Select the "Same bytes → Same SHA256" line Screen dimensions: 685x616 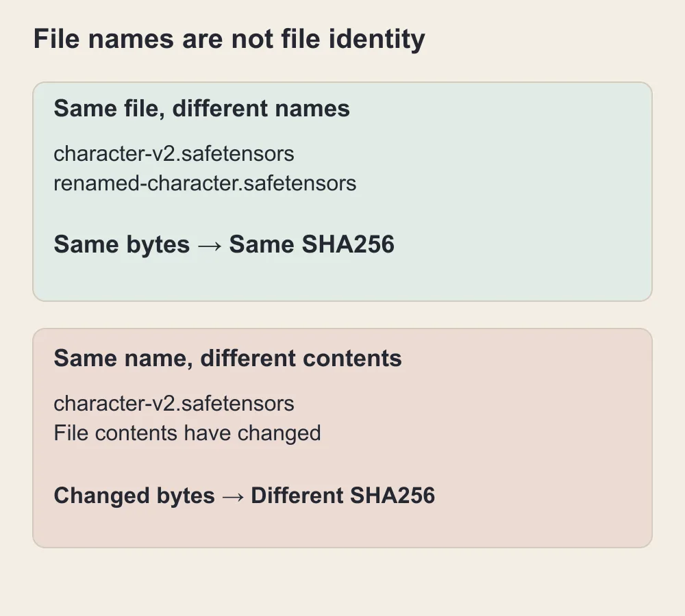point(224,244)
